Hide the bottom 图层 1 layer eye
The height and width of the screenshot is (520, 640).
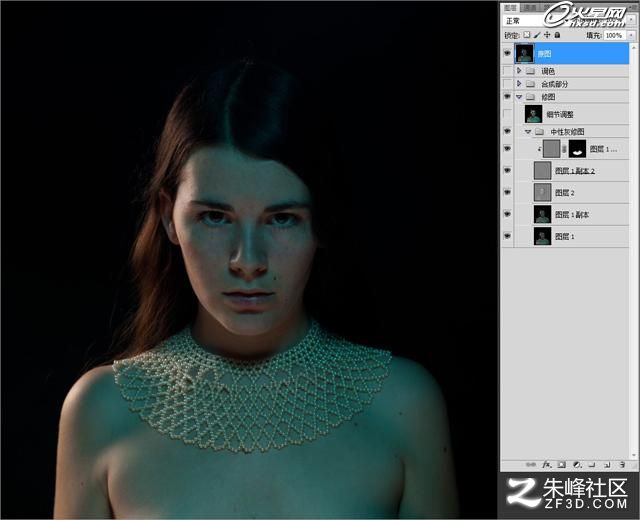507,236
